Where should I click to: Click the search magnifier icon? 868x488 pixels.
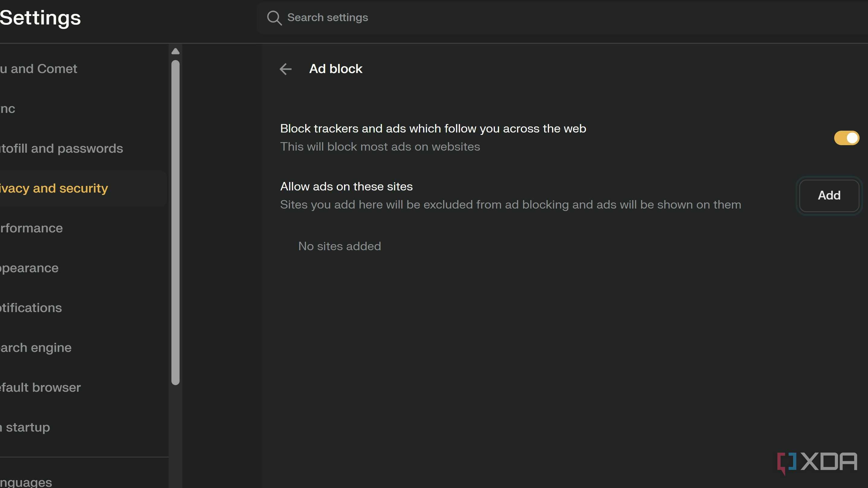274,18
